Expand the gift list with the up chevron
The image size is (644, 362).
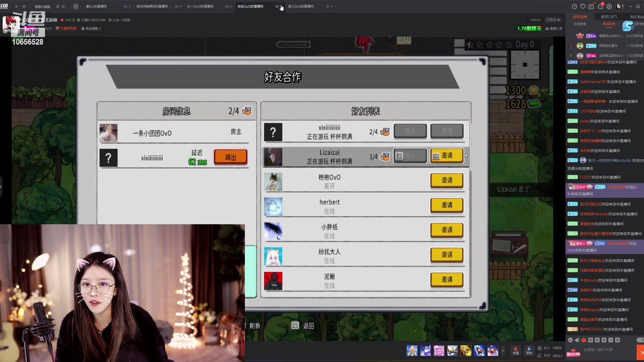point(503,351)
